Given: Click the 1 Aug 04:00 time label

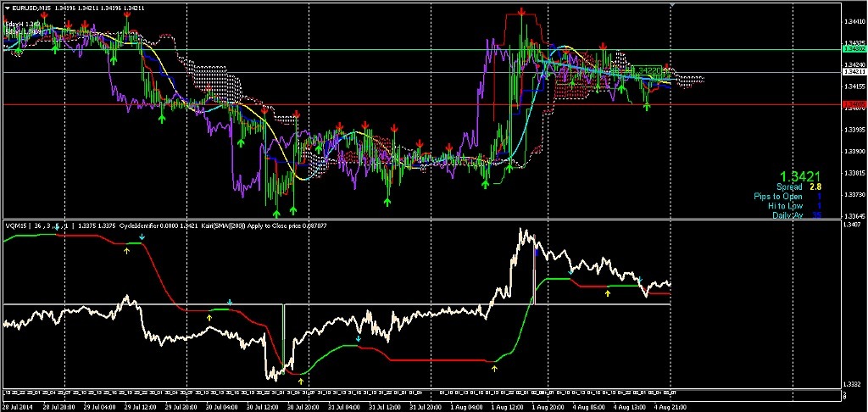Looking at the screenshot, I should point(467,407).
